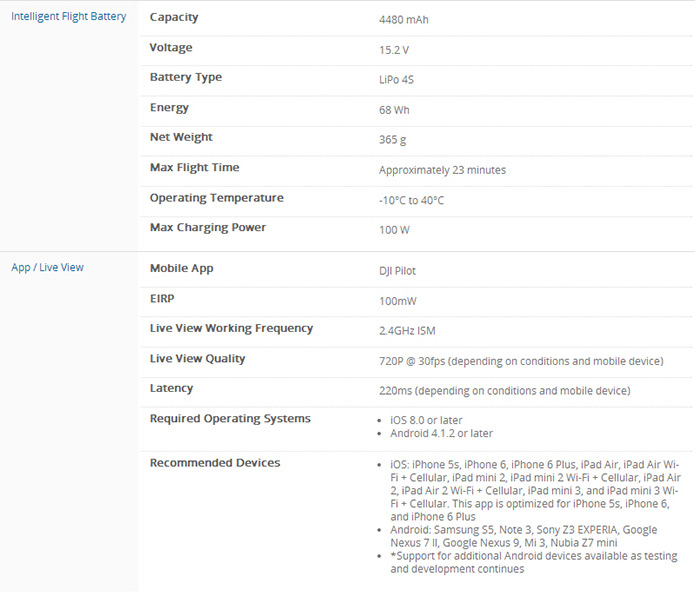Click the EIRP row label
Image resolution: width=700 pixels, height=603 pixels.
[x=165, y=298]
